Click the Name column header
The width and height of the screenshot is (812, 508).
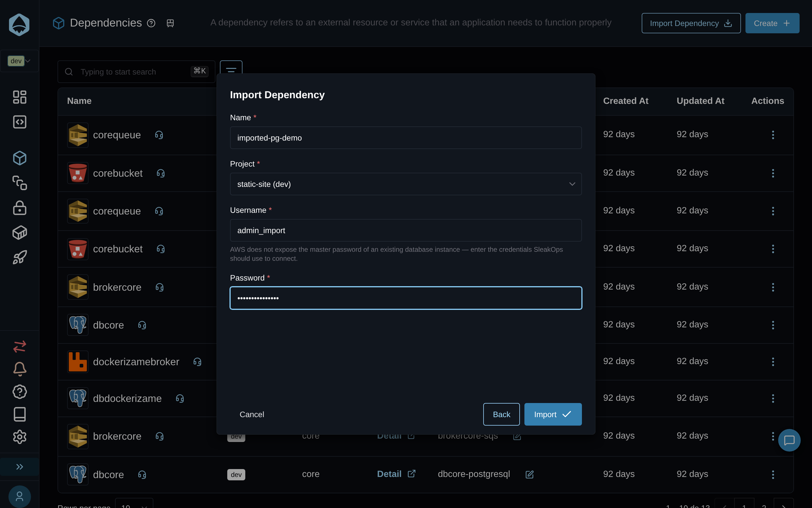[x=79, y=101]
